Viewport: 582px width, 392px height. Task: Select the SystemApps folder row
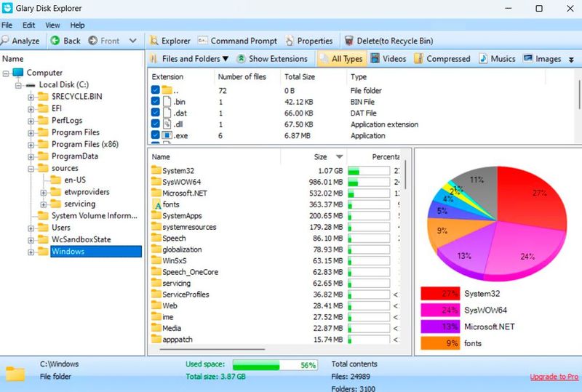tap(275, 216)
